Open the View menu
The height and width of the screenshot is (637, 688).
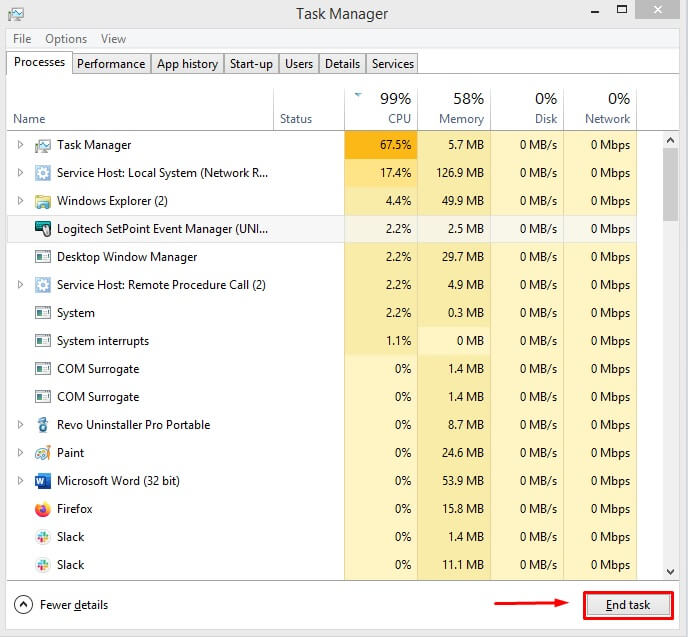pos(114,39)
